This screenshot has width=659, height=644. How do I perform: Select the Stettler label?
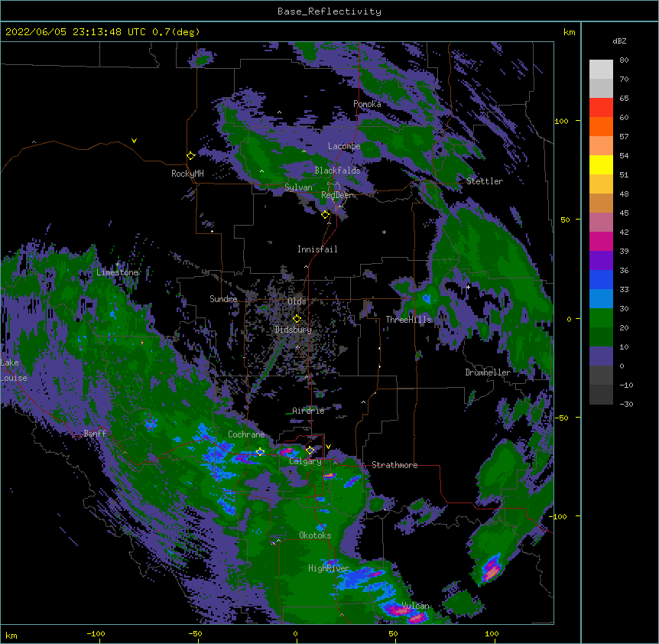point(485,181)
